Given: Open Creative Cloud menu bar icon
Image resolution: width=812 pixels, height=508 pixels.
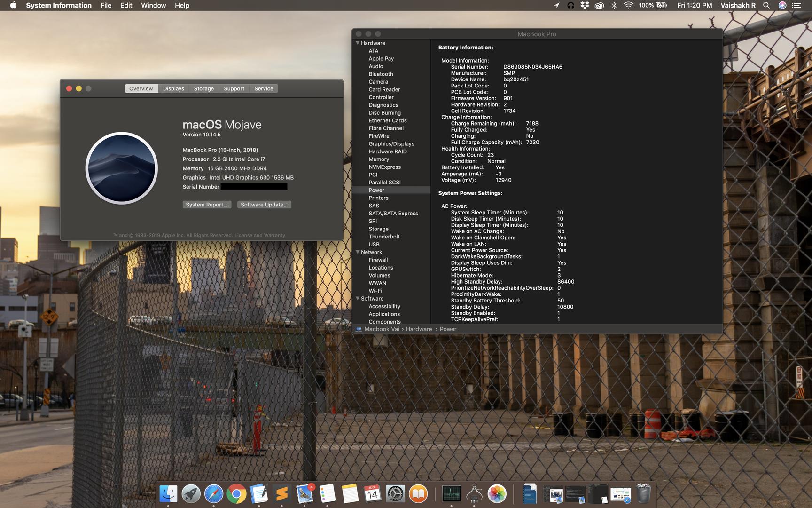Looking at the screenshot, I should pyautogui.click(x=599, y=5).
